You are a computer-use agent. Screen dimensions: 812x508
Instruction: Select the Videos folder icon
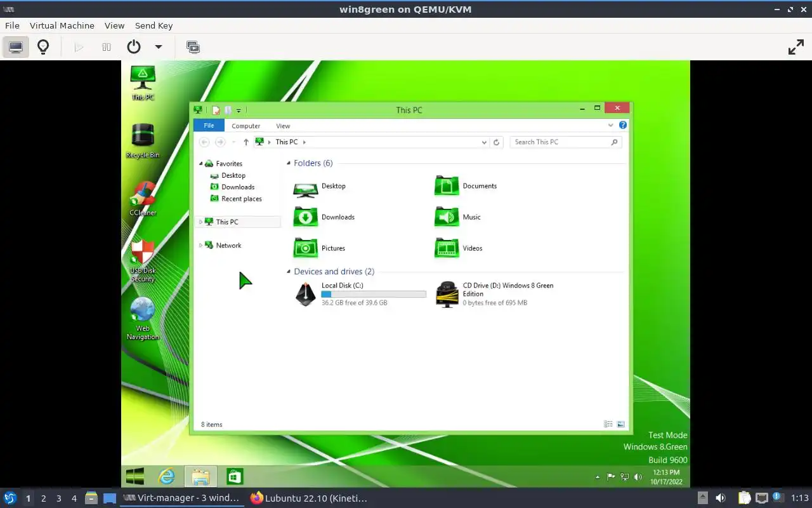click(x=447, y=248)
